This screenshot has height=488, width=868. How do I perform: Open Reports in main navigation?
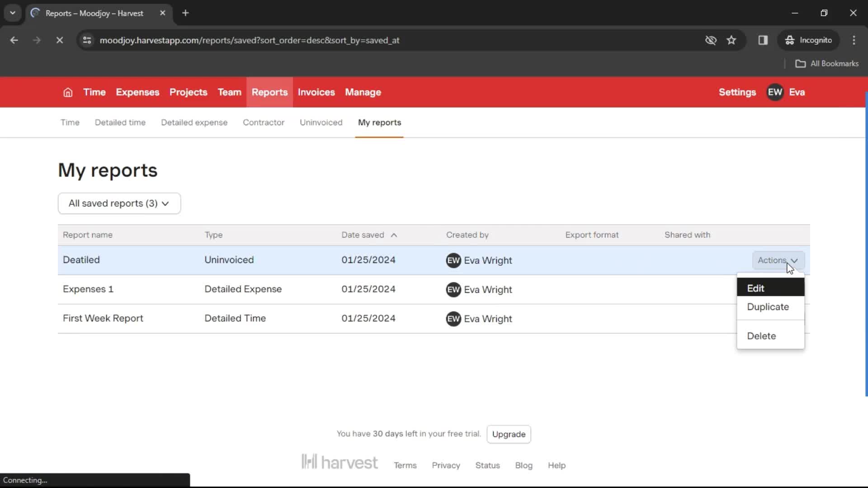269,92
